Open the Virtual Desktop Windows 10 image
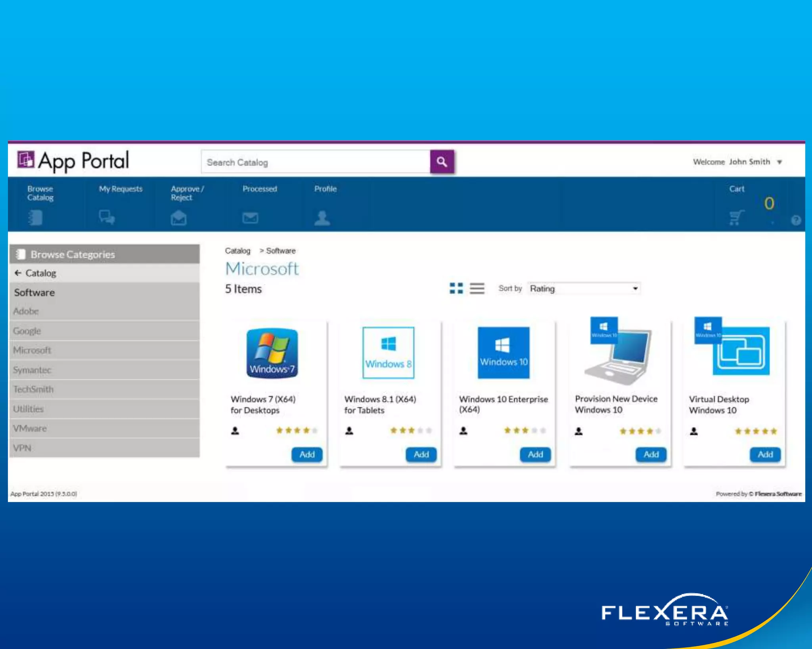Image resolution: width=812 pixels, height=649 pixels. [x=732, y=346]
